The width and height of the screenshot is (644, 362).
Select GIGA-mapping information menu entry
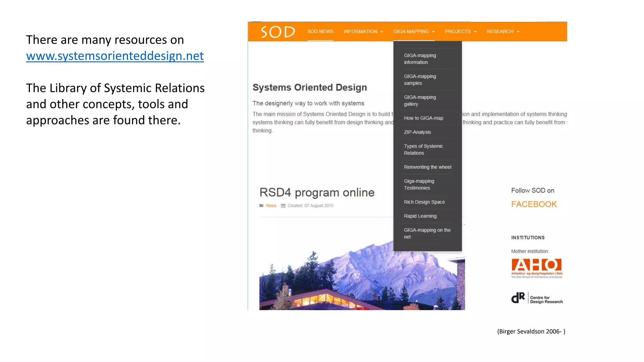(x=420, y=59)
